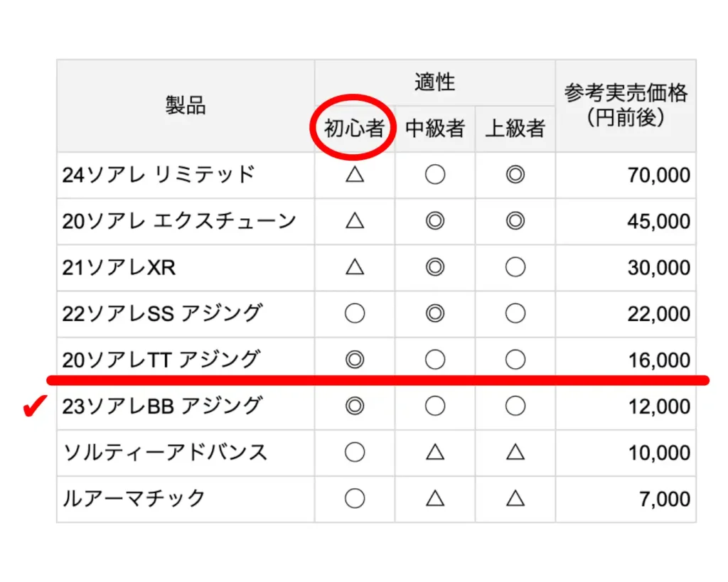
Task: Click the beginner triangle for 24ソアレ リミテッド
Action: tap(354, 175)
